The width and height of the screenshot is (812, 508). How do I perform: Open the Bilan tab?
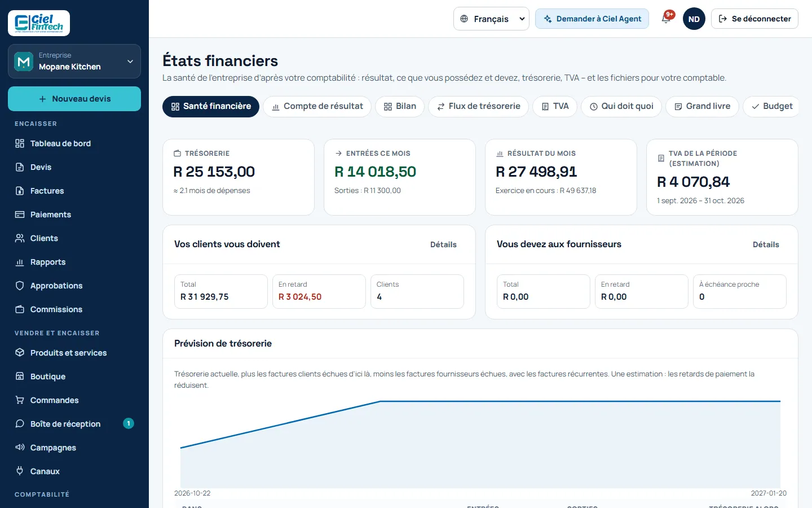coord(400,106)
